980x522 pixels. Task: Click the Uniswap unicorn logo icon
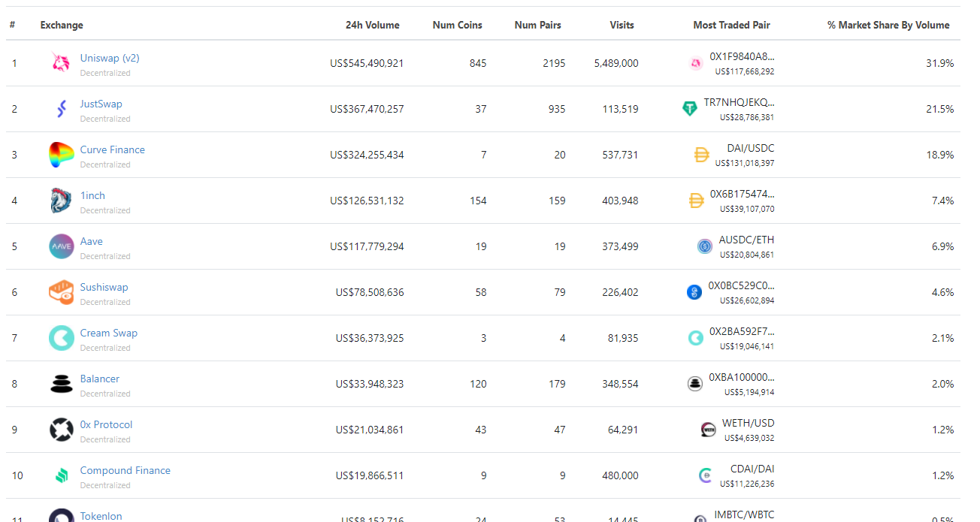click(61, 63)
